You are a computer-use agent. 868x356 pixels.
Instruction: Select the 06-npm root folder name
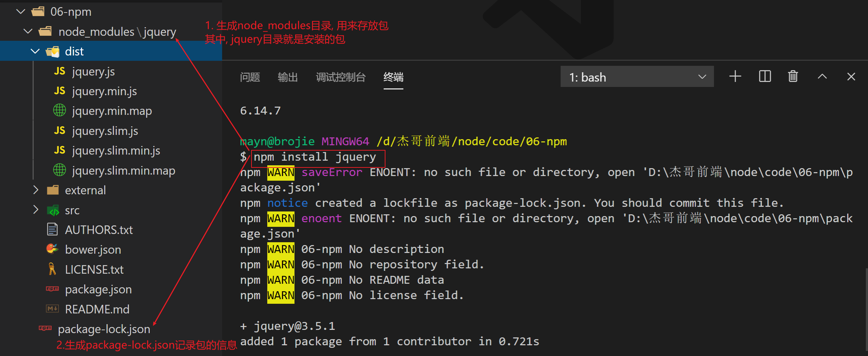[x=71, y=12]
